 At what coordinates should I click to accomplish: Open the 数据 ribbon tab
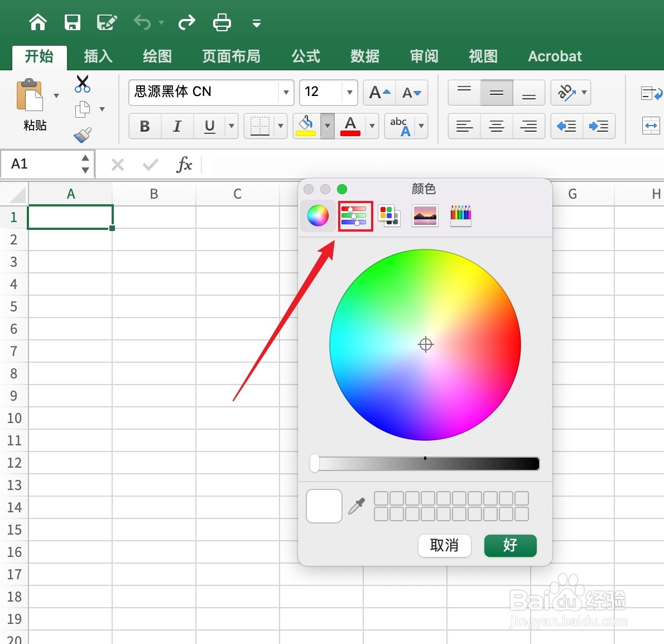[365, 56]
